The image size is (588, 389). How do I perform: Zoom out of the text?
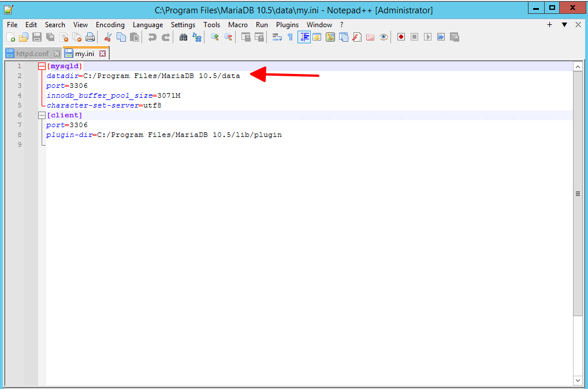click(228, 37)
